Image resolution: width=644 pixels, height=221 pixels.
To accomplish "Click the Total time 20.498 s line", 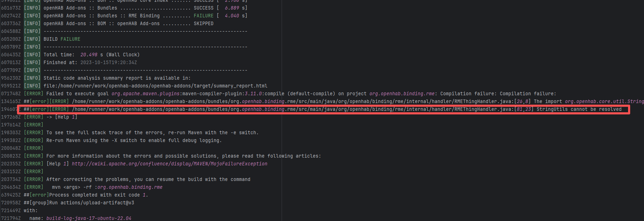I will [91, 55].
